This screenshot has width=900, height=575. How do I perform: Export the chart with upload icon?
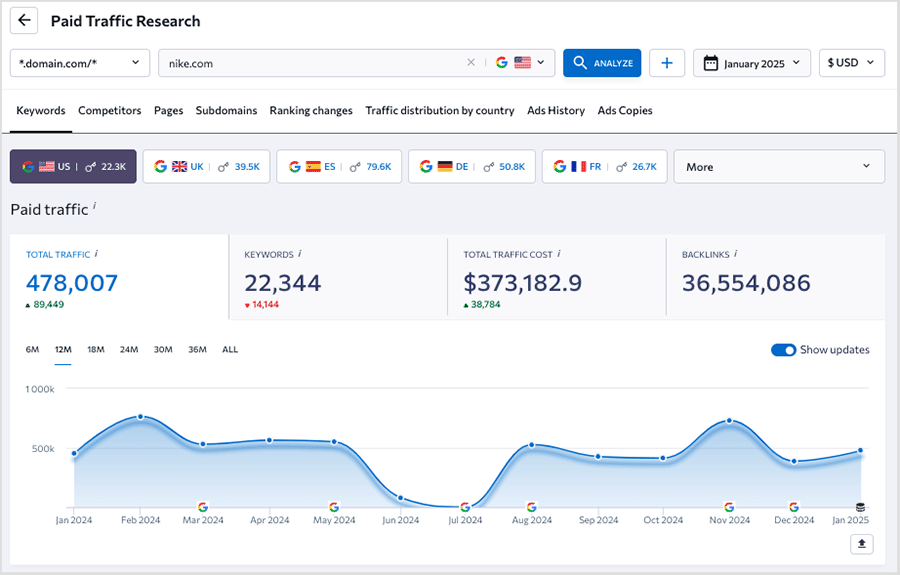coord(862,543)
